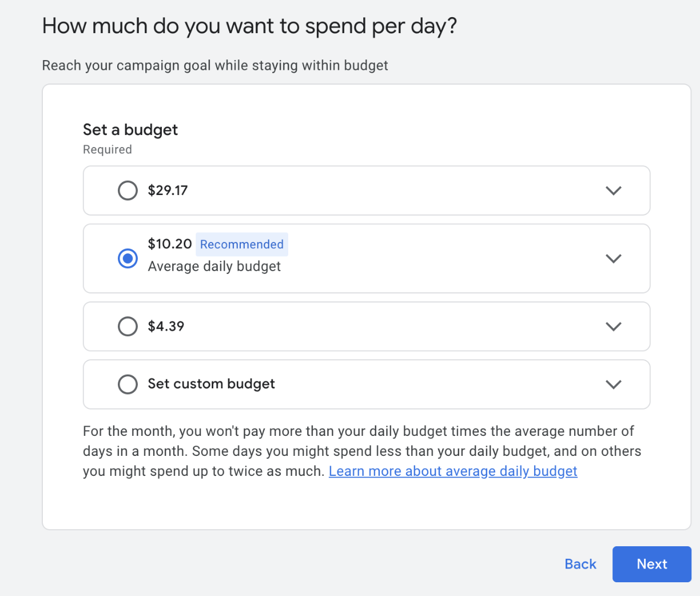This screenshot has height=596, width=700.
Task: Select the $10.20 recommended radio button
Action: click(x=128, y=259)
